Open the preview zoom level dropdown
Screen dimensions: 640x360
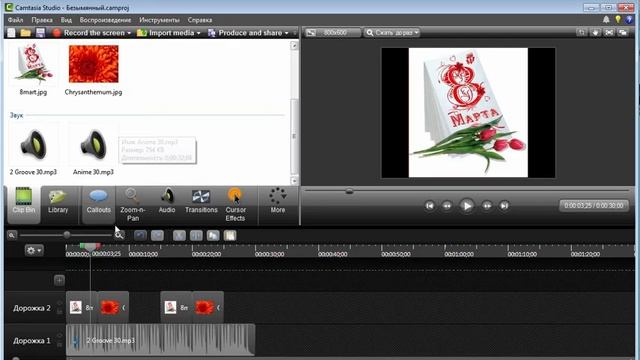392,33
